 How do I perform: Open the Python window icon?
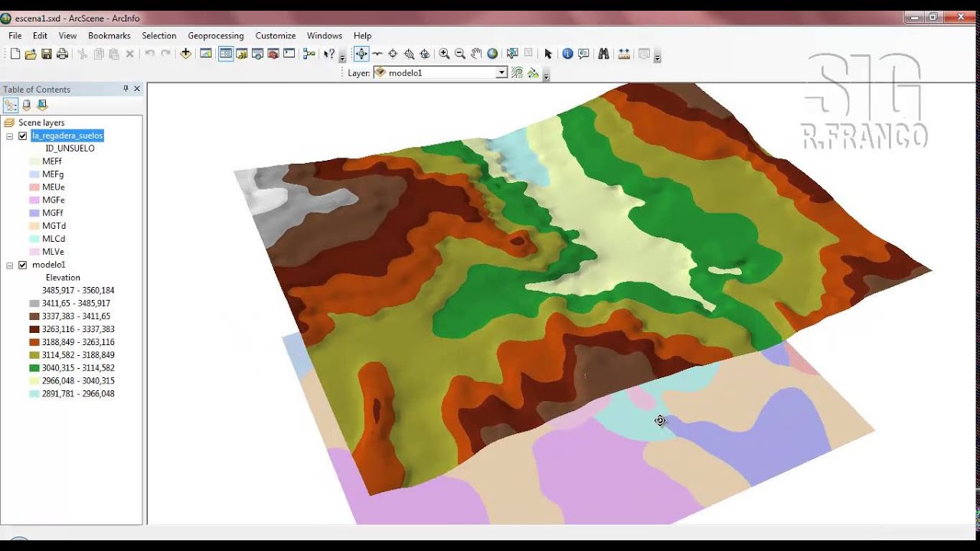[289, 54]
